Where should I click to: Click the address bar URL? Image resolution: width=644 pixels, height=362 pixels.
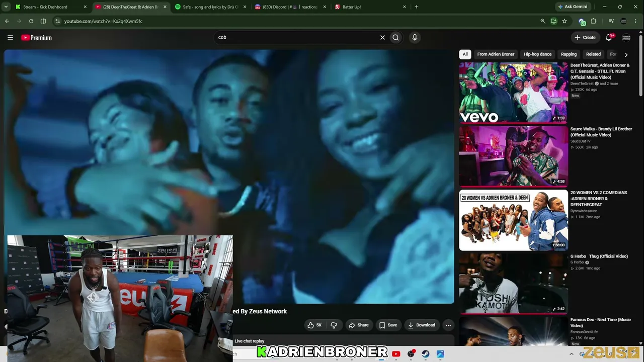coord(103,21)
